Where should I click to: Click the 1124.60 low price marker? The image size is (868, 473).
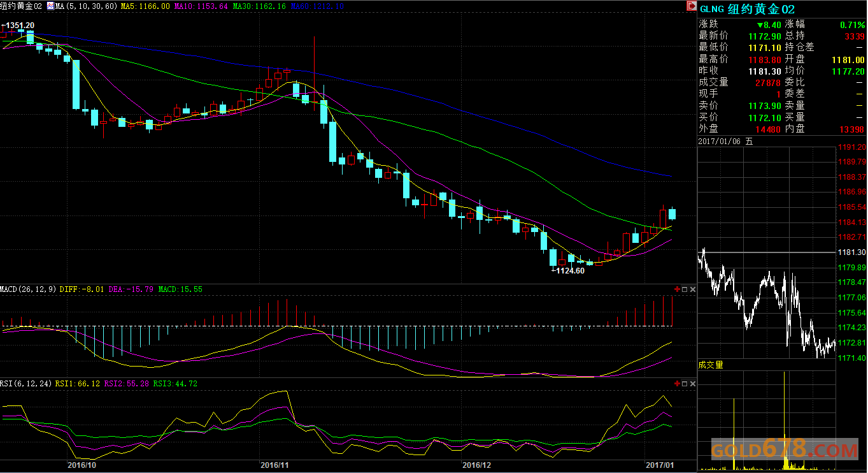coord(569,271)
